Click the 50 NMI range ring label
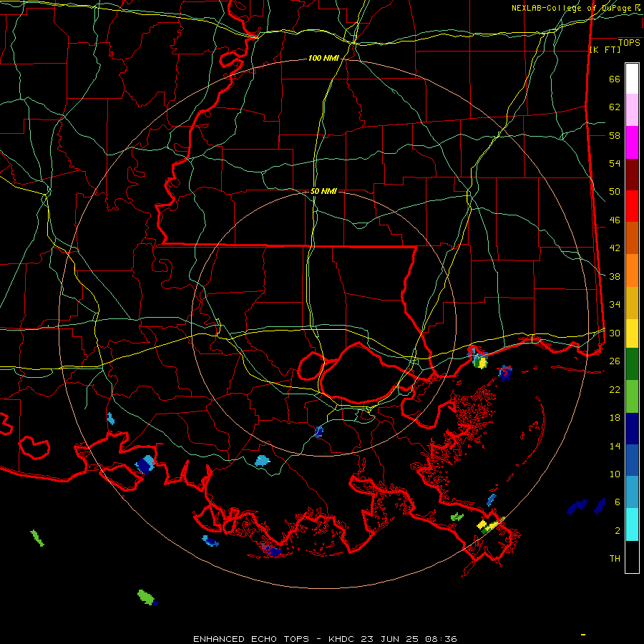Screen dimensions: 644x644 323,191
